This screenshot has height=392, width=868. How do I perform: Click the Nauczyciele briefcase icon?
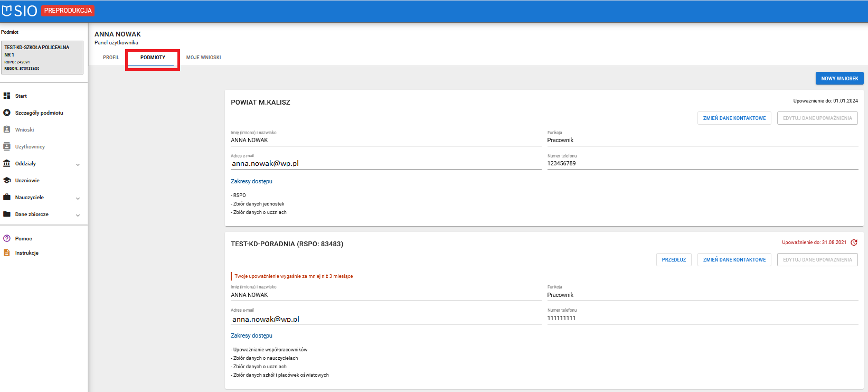(7, 198)
